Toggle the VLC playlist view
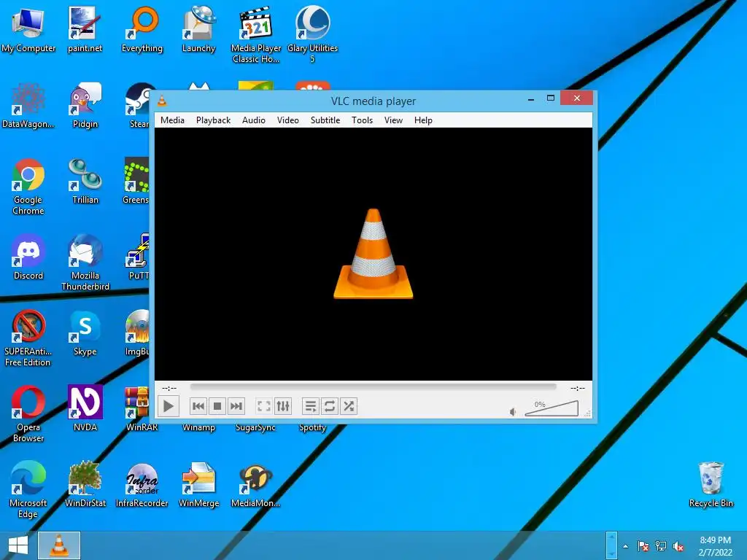The height and width of the screenshot is (560, 747). point(311,406)
